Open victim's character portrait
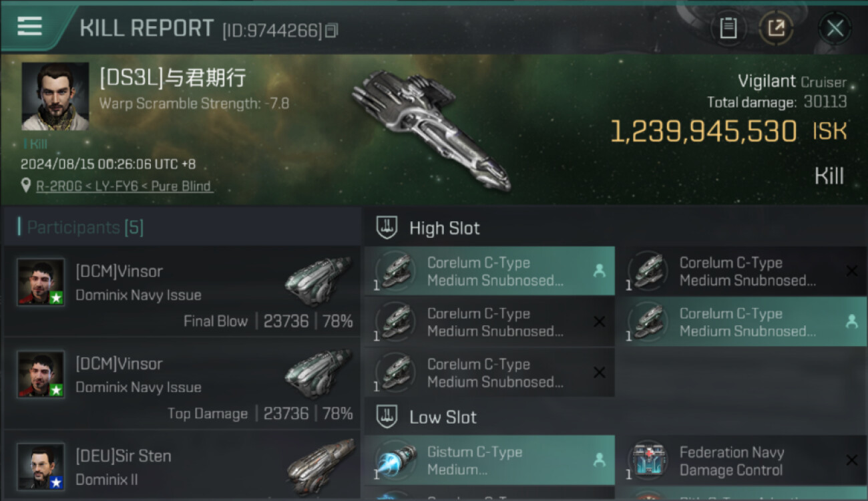The image size is (868, 501). (55, 96)
